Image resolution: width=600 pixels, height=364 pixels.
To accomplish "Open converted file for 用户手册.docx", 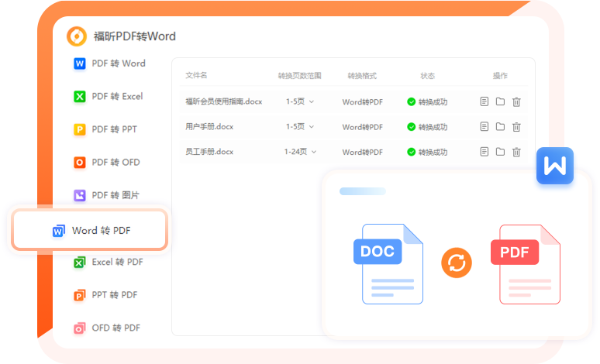I will (x=484, y=127).
